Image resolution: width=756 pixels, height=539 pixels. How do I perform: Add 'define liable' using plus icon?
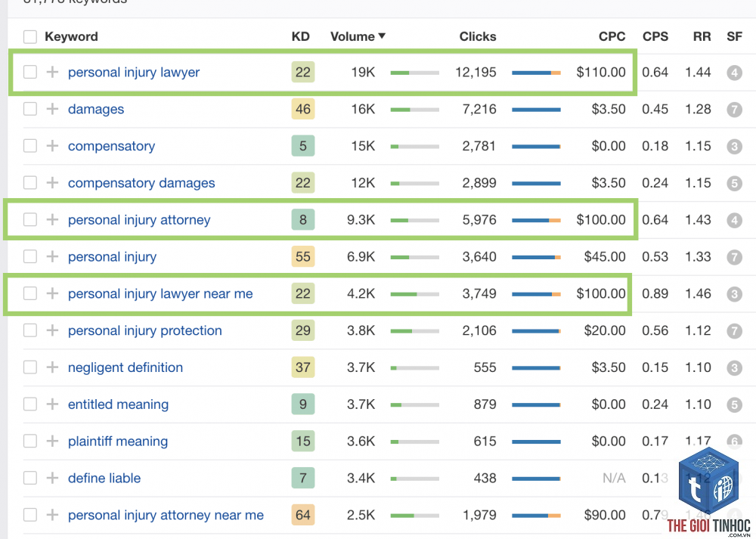tap(52, 478)
